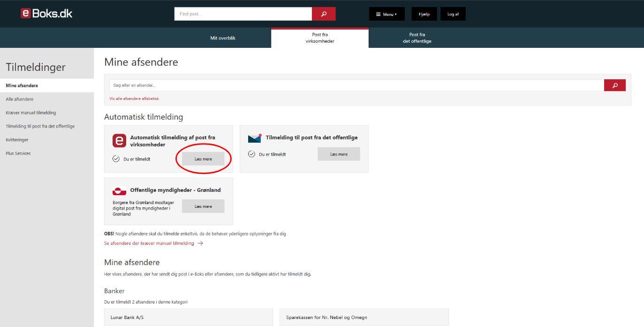Open Kræver manuel tilmelding sidebar item
This screenshot has height=327, width=644.
point(47,113)
